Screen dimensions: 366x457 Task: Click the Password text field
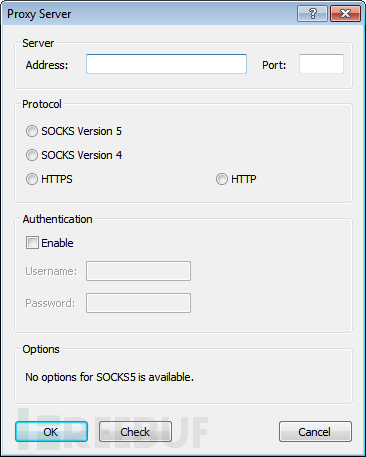click(138, 303)
